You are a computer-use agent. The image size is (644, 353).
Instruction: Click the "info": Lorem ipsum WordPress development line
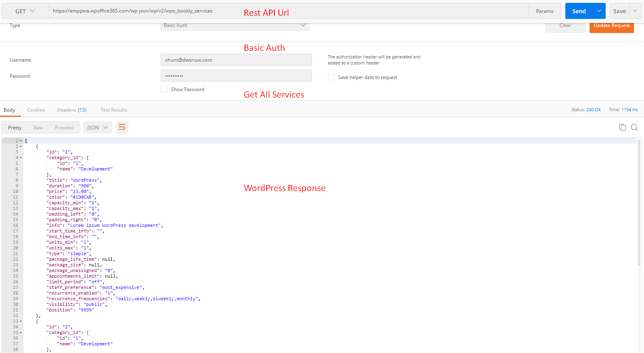pos(105,225)
